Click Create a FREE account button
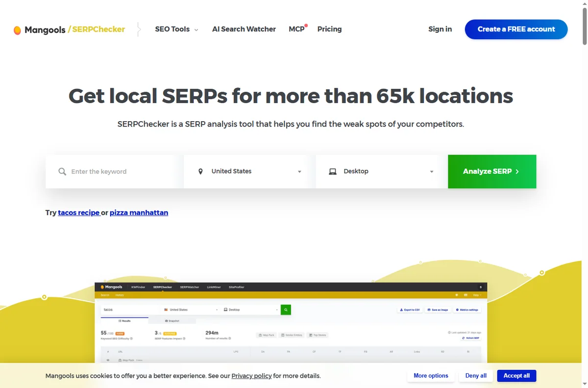The width and height of the screenshot is (588, 388). pyautogui.click(x=516, y=29)
